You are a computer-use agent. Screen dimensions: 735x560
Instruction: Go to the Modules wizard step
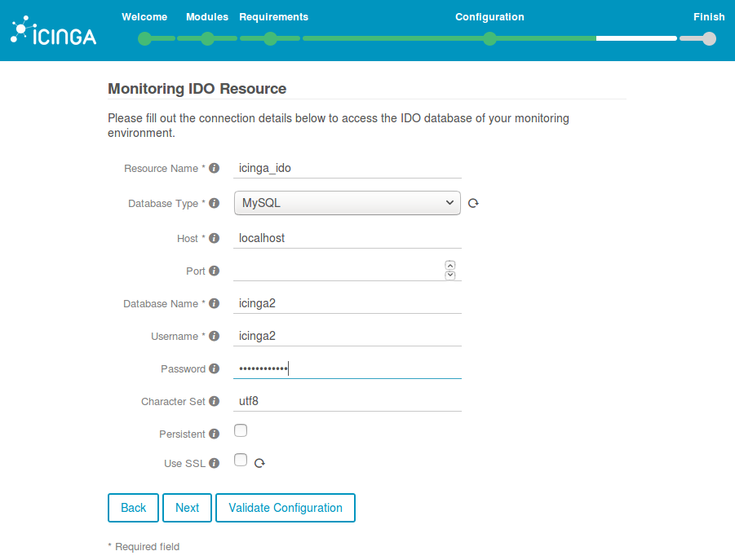pos(207,17)
